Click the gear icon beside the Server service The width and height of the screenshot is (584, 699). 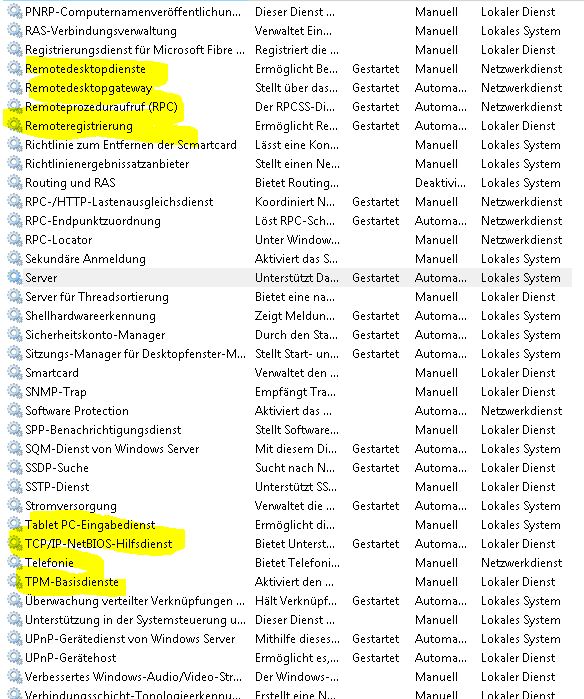pos(14,278)
